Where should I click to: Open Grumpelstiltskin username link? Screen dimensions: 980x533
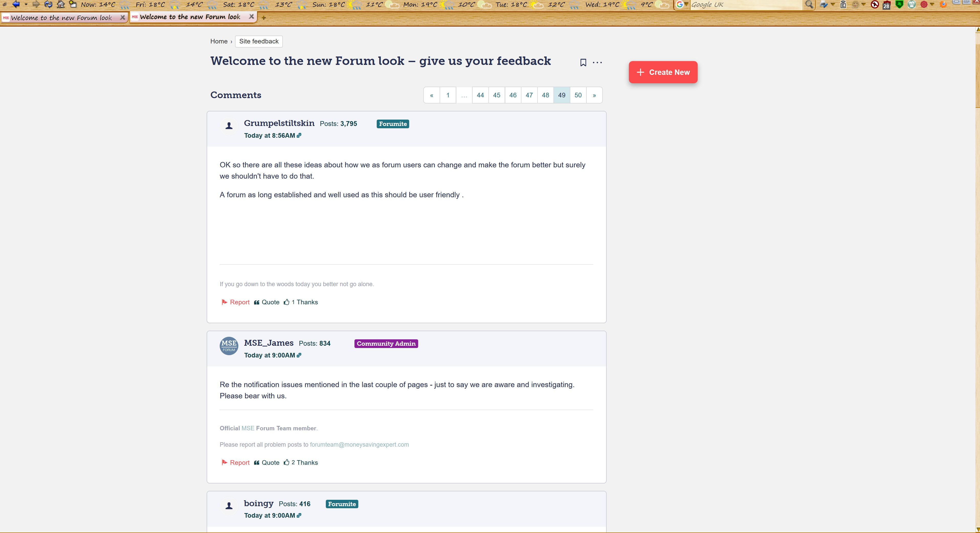coord(279,123)
